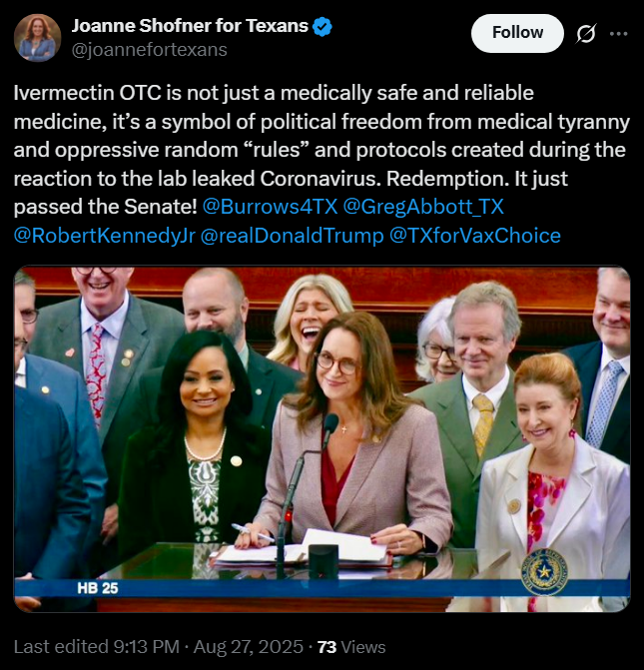Open the @Burrows4TX mention
This screenshot has width=644, height=670.
click(x=270, y=207)
